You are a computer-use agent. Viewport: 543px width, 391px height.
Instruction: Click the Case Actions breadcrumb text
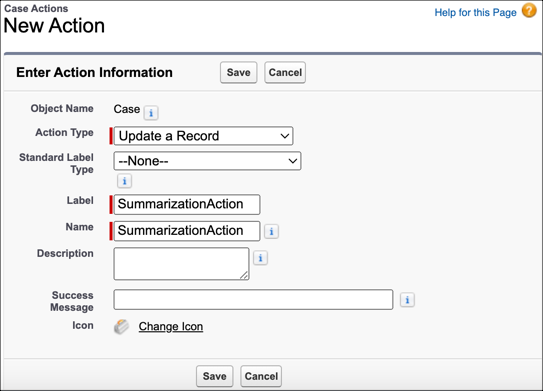[x=36, y=8]
